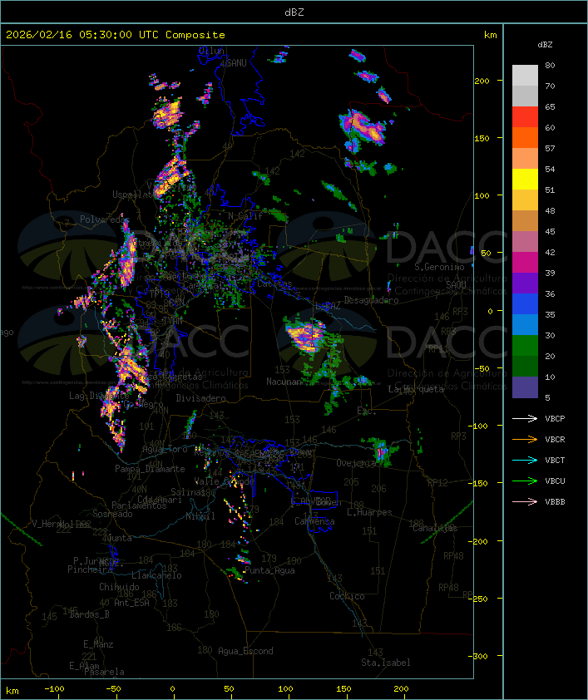
Task: Click the 200 km tick on right axis
Action: pyautogui.click(x=482, y=81)
